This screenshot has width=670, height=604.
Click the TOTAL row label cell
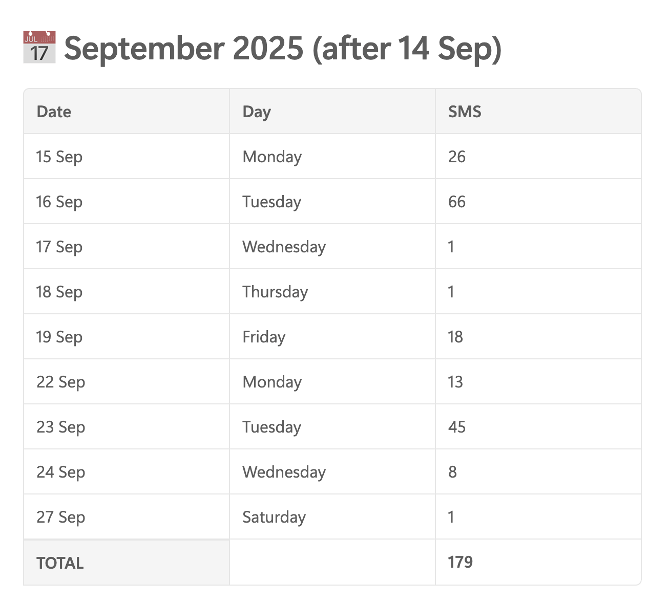coord(126,563)
